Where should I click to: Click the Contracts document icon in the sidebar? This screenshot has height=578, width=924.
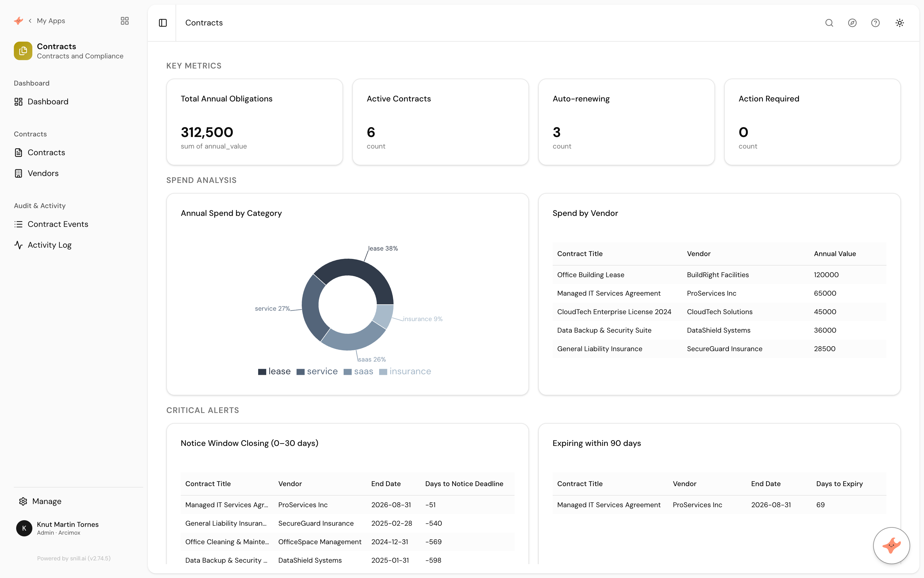click(x=18, y=153)
